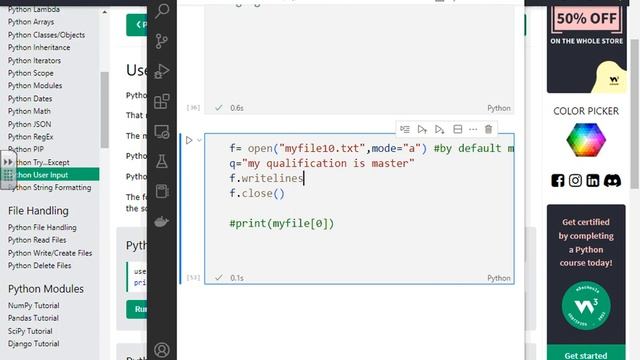Open Python Math link
Image resolution: width=640 pixels, height=360 pixels.
pyautogui.click(x=29, y=111)
